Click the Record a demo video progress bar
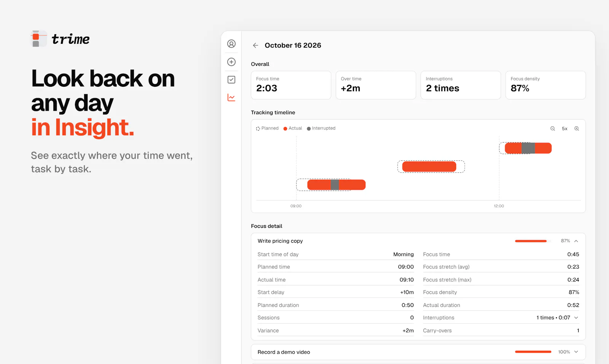This screenshot has height=364, width=609. (x=533, y=352)
